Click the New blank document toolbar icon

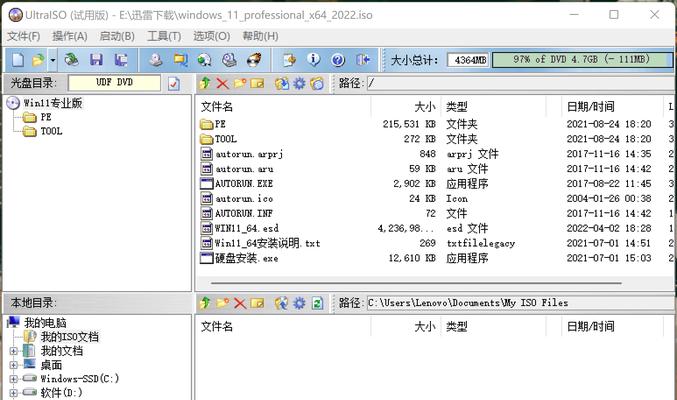17,60
